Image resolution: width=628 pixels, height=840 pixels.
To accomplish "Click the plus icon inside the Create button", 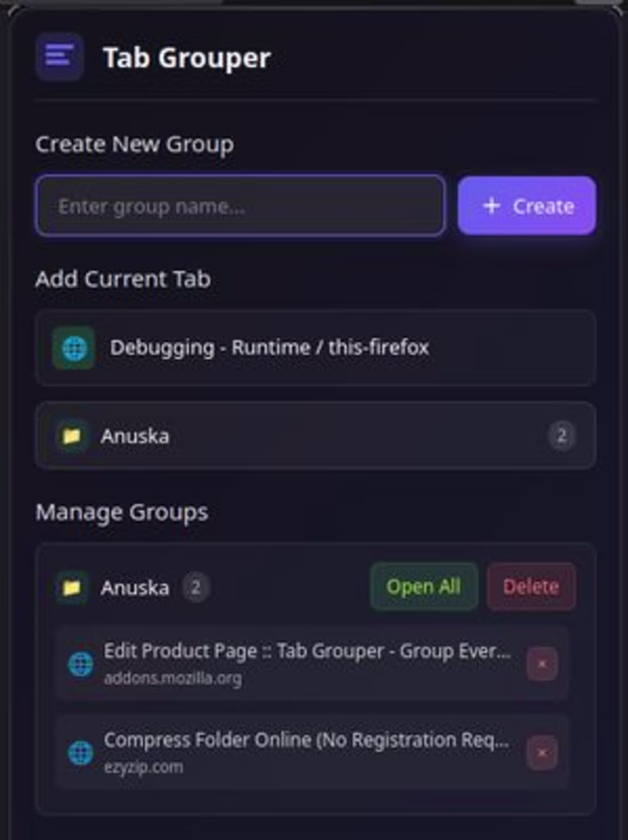I will click(x=491, y=206).
